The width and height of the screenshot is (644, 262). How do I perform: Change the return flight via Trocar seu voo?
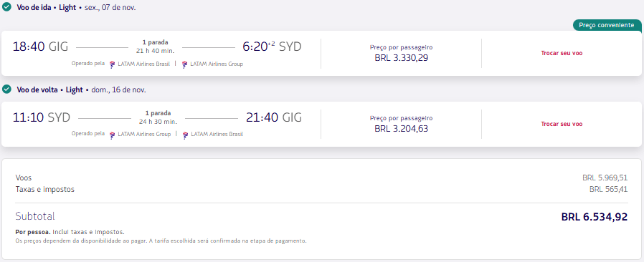pos(562,124)
